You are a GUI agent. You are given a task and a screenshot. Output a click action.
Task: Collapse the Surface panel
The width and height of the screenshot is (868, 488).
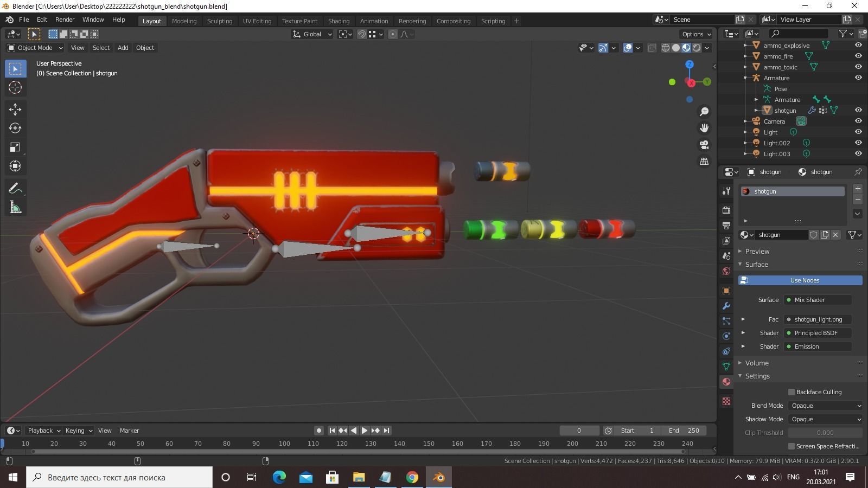pos(756,265)
